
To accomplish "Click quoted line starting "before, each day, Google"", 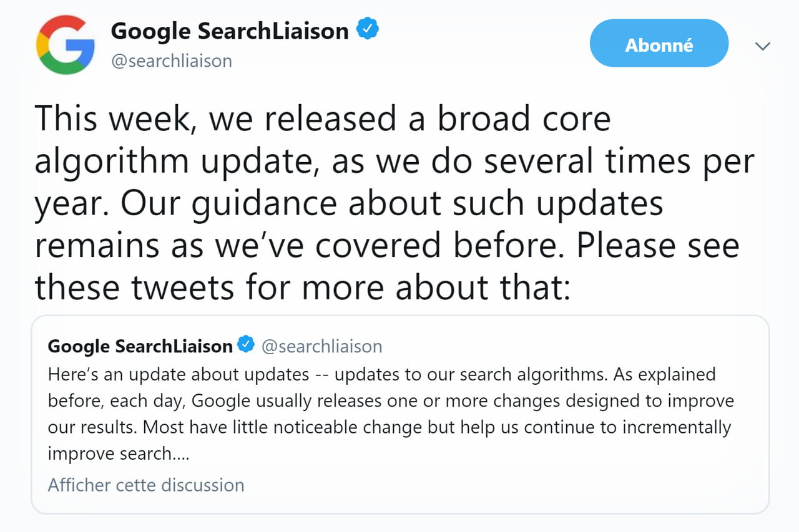I will coord(391,400).
